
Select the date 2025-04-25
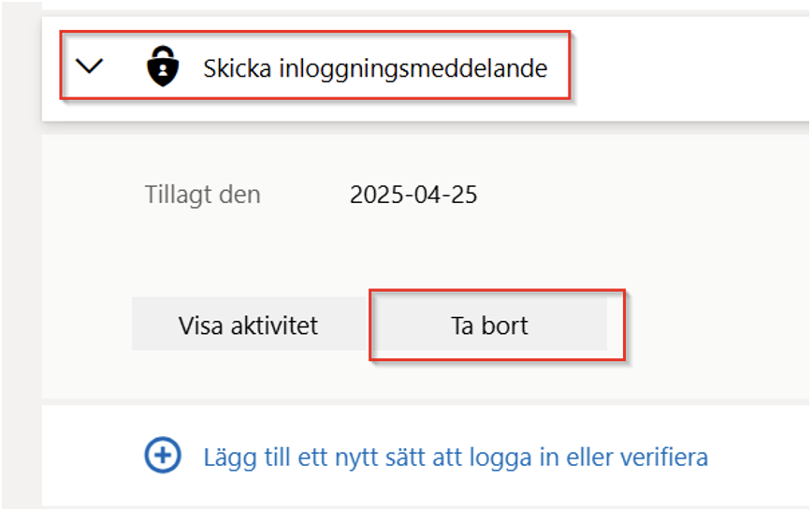tap(413, 196)
